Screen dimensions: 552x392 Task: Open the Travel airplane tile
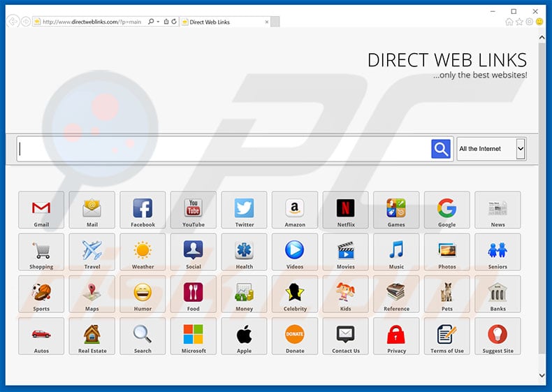pyautogui.click(x=92, y=252)
